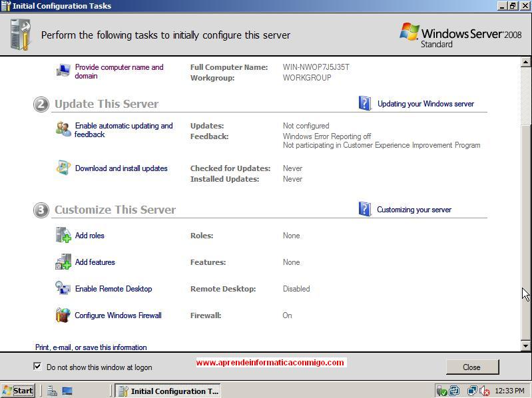Image resolution: width=532 pixels, height=398 pixels.
Task: Click Not participating in Customer Experience Improvement Program
Action: tap(382, 145)
